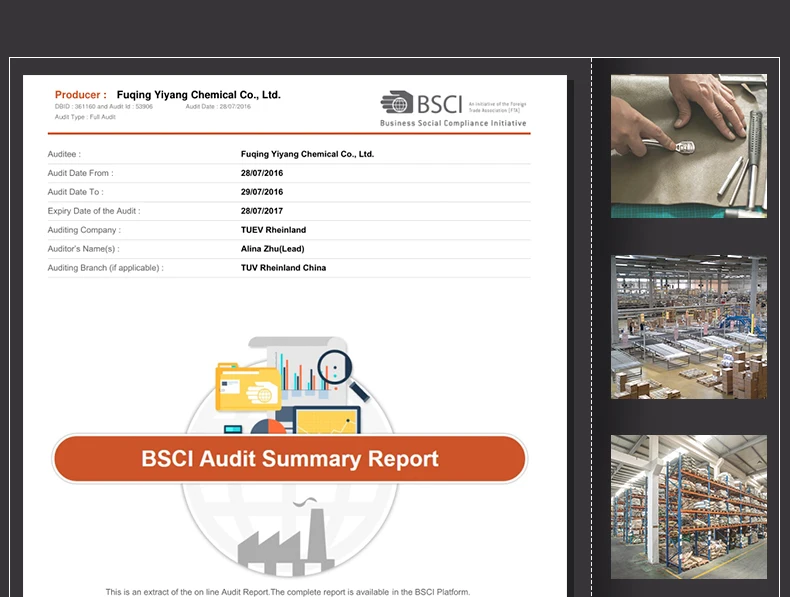Click 'Auditing Branch (if applicable) :' label
This screenshot has height=597, width=790.
105,268
